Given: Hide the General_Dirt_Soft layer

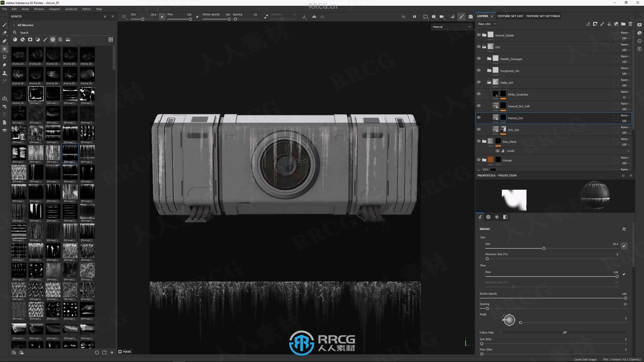Looking at the screenshot, I should 479,106.
